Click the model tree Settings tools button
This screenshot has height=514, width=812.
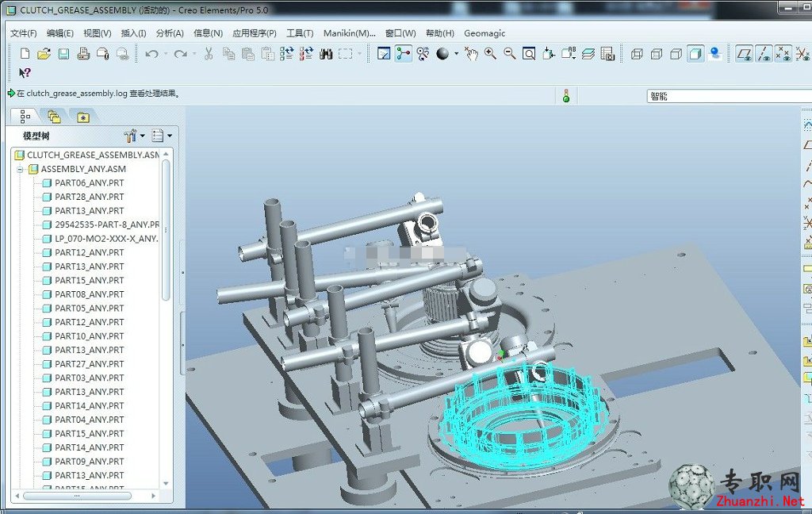point(131,136)
